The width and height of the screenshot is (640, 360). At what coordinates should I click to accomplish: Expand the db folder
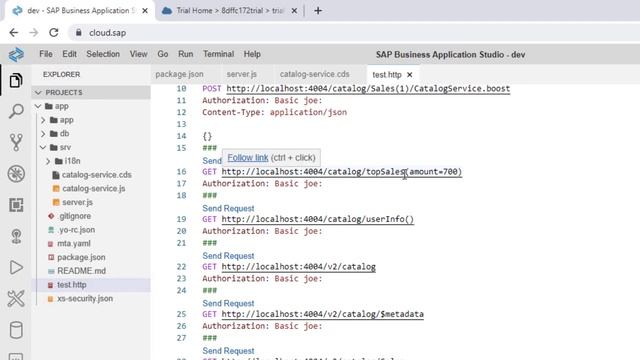pos(43,133)
